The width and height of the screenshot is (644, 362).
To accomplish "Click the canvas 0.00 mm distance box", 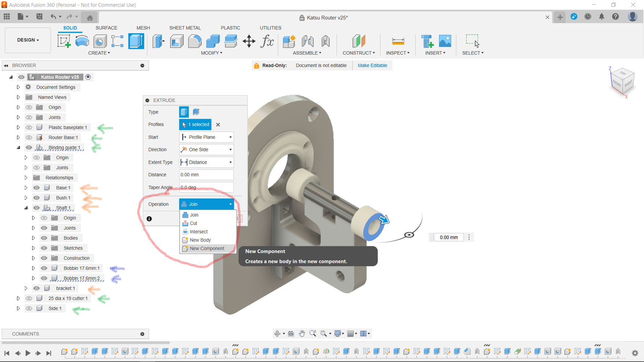I will [x=449, y=237].
